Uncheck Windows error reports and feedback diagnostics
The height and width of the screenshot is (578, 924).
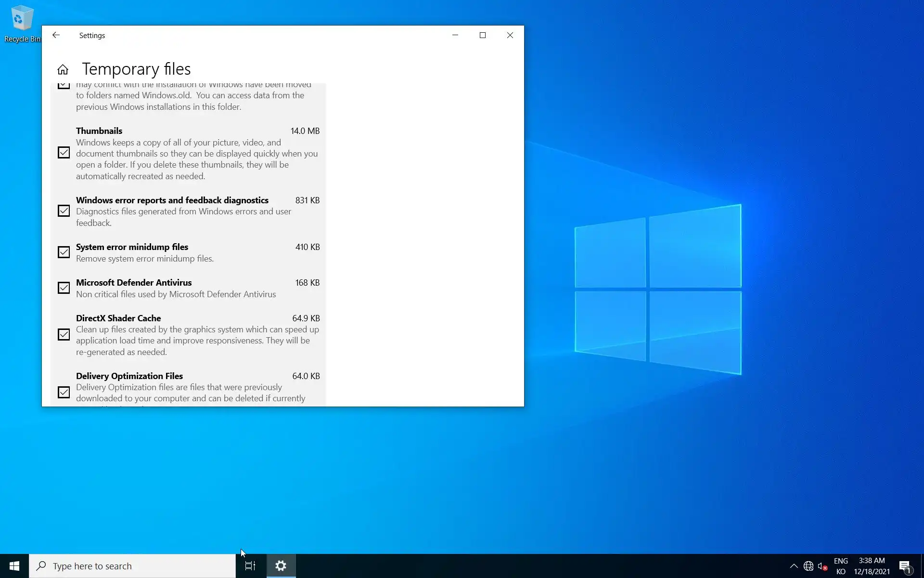(64, 211)
